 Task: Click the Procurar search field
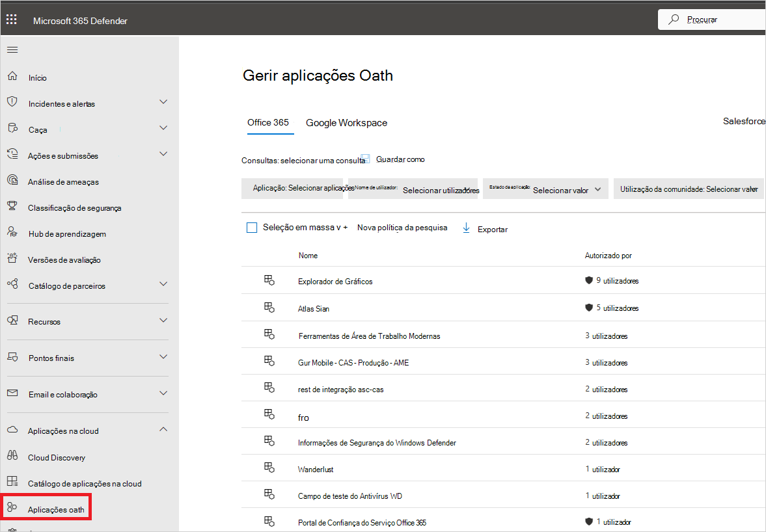[x=716, y=20]
